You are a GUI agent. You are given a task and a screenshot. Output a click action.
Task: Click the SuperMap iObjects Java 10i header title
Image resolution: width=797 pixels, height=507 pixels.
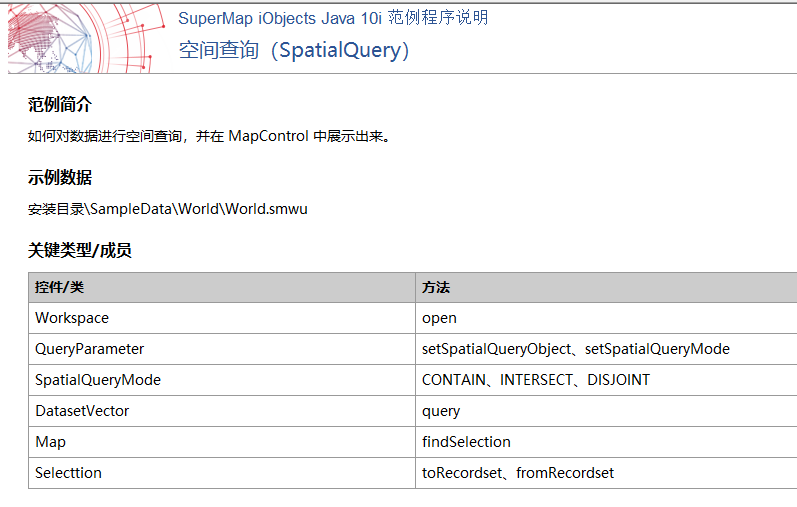point(333,18)
